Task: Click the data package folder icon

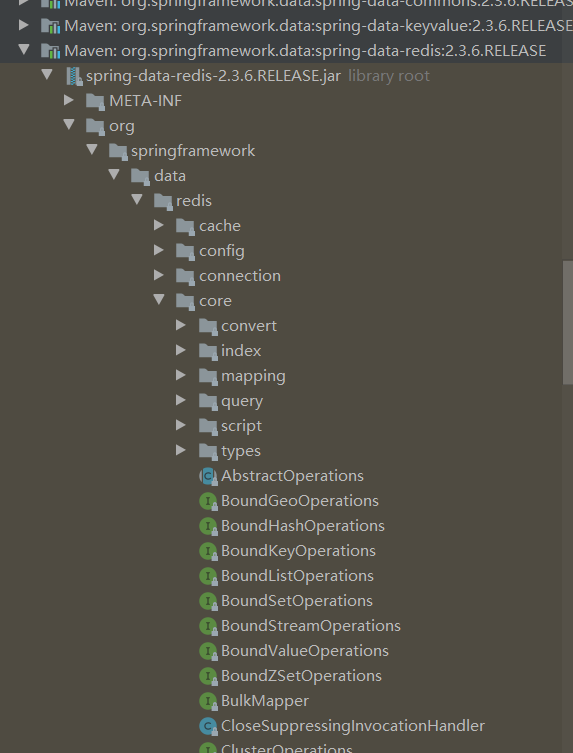Action: pyautogui.click(x=141, y=176)
